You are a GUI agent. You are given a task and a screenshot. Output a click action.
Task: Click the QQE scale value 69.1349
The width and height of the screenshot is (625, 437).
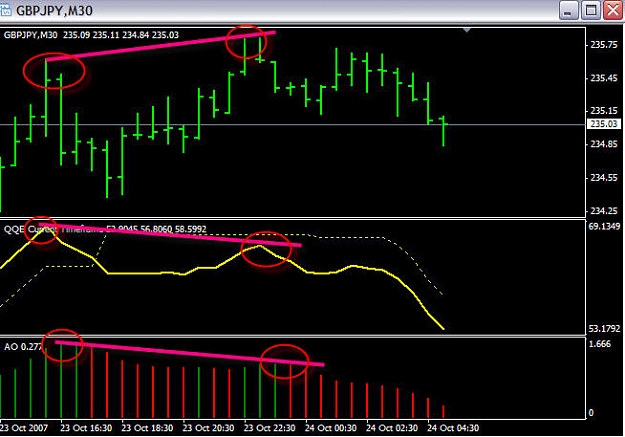coord(604,226)
